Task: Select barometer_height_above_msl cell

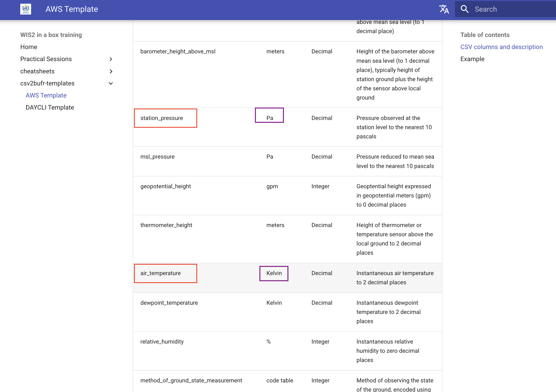Action: pyautogui.click(x=178, y=51)
